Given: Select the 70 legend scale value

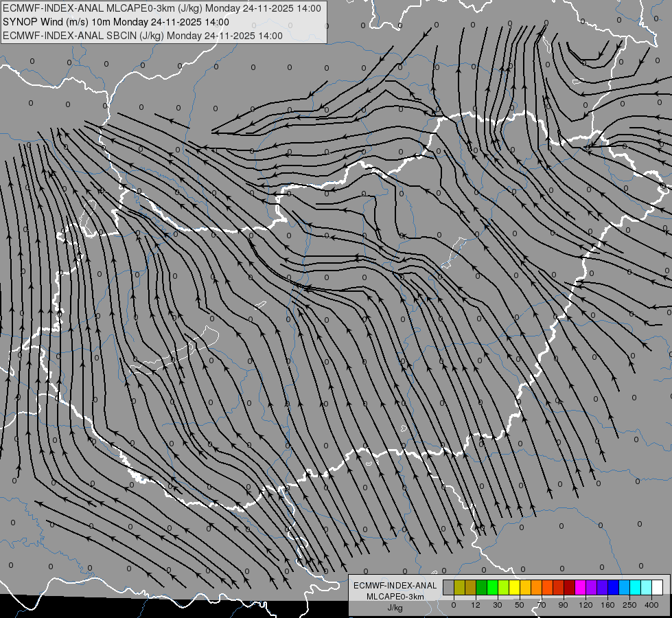Looking at the screenshot, I should coord(542,605).
